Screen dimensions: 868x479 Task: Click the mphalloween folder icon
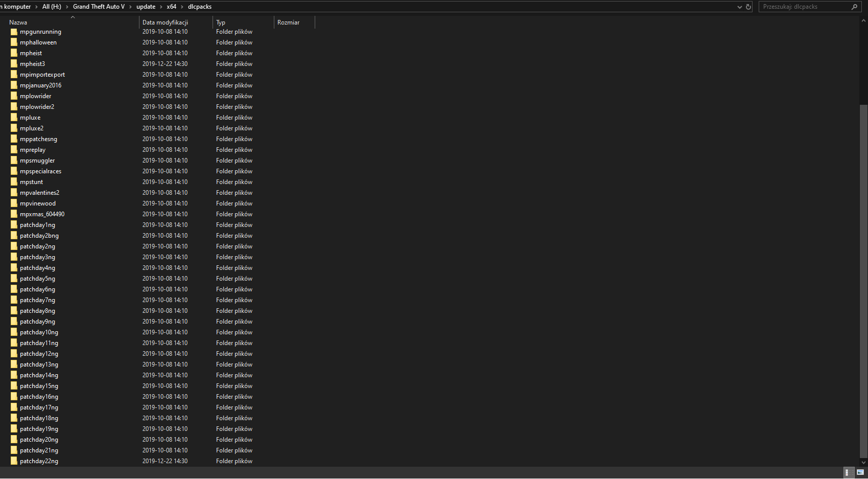[14, 42]
